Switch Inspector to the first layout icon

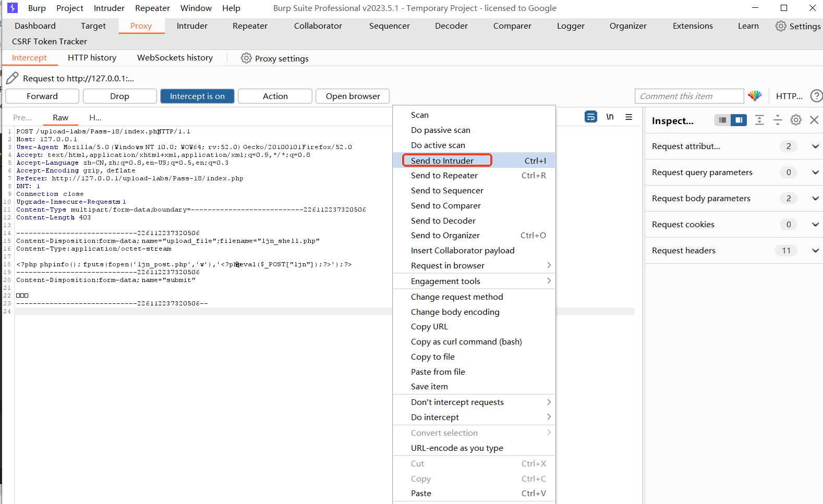pyautogui.click(x=722, y=120)
